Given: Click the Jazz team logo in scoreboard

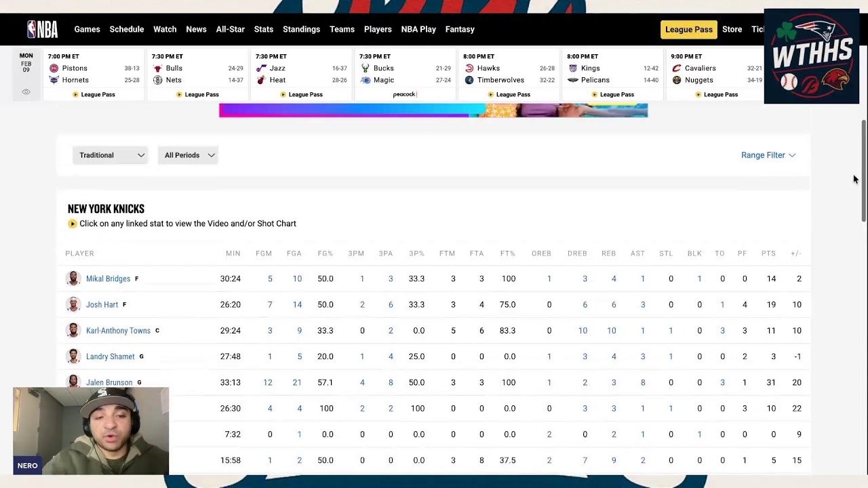Looking at the screenshot, I should pyautogui.click(x=262, y=68).
